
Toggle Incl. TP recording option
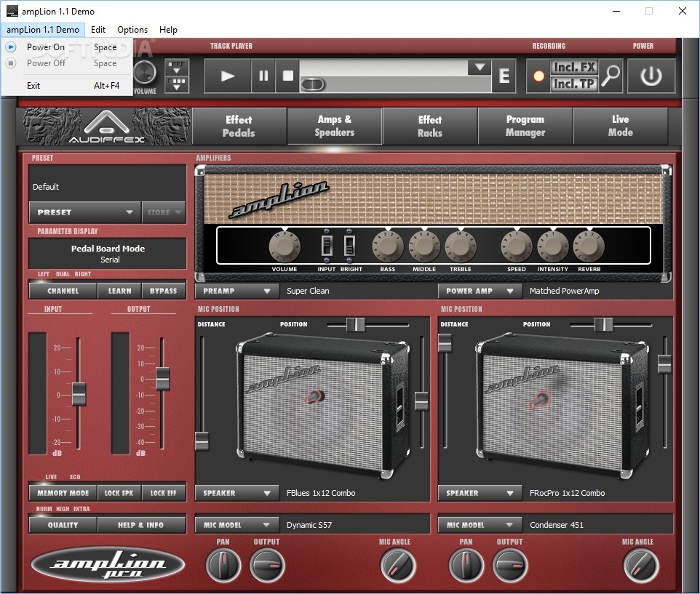(573, 84)
